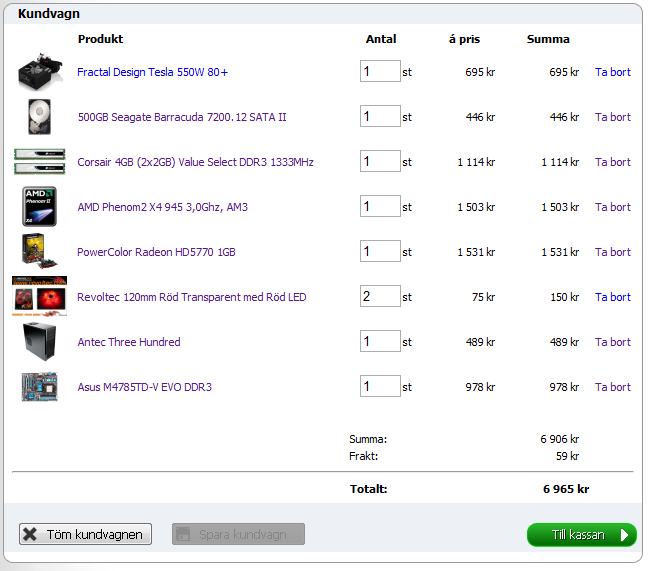This screenshot has height=571, width=654.
Task: Focus the Antec Three Hundred quantity box
Action: (x=380, y=342)
